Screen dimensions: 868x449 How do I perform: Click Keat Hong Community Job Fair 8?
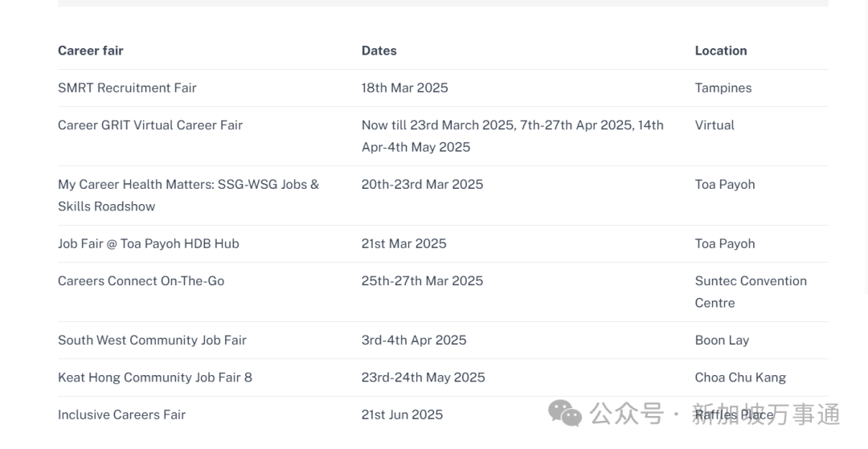155,378
